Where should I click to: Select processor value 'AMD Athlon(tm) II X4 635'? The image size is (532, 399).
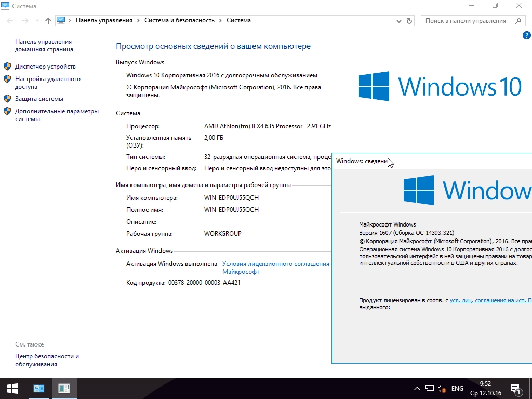tap(253, 126)
